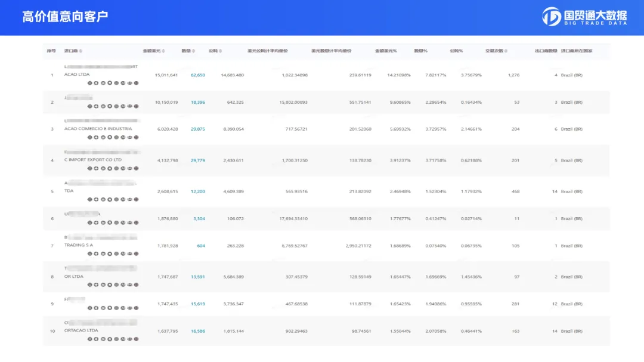Open the quantity link 15,619
This screenshot has height=362, width=644.
click(x=197, y=304)
